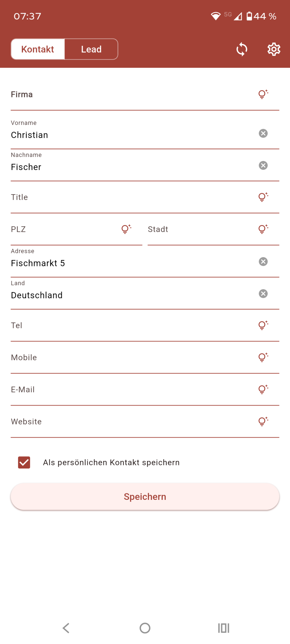Screen dimensions: 290x644
Task: Open the settings gear icon
Action: (x=274, y=49)
